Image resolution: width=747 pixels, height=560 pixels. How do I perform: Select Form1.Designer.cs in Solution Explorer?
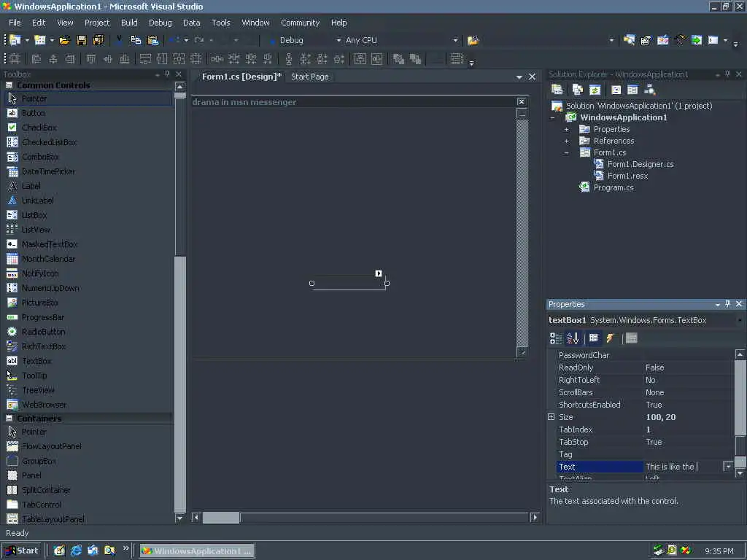[640, 164]
